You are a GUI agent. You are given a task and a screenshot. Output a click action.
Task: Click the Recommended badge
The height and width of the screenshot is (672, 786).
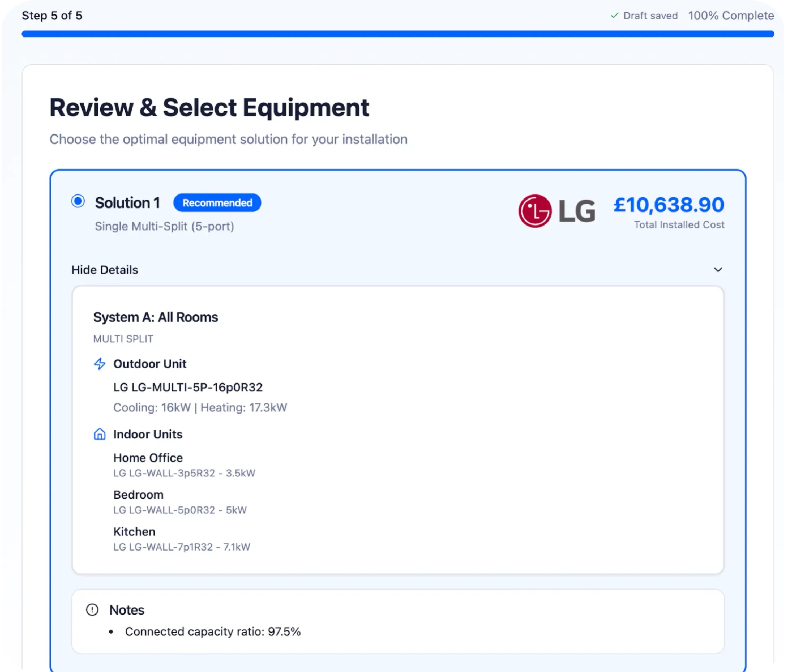click(x=217, y=203)
